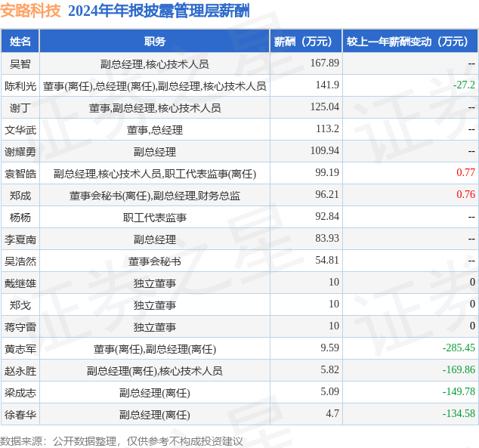This screenshot has width=479, height=448.
Task: Click salary change value -27.2
Action: click(x=464, y=85)
